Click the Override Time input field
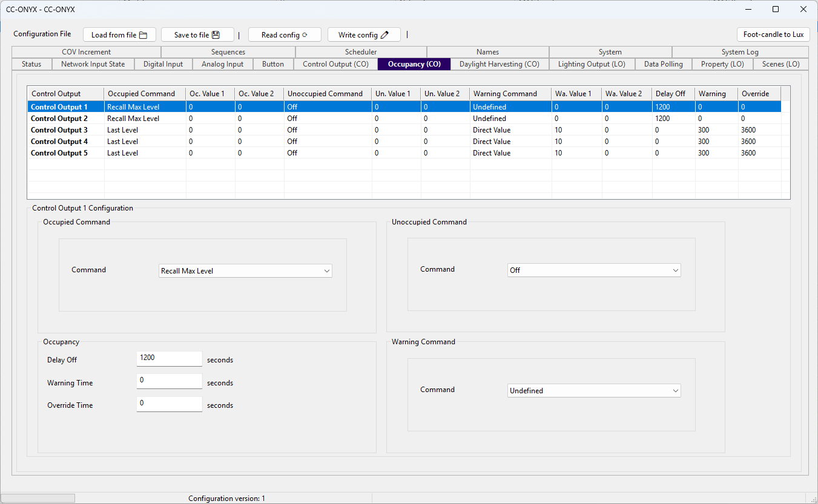This screenshot has width=818, height=504. (170, 404)
